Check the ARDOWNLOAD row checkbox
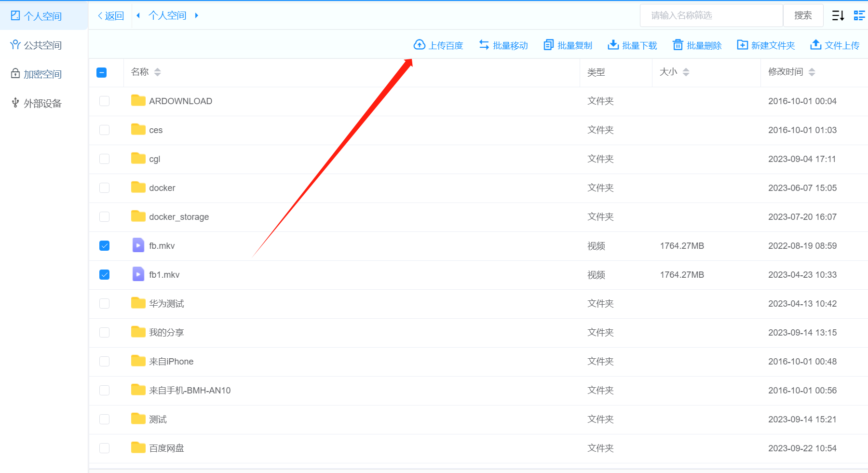 [104, 101]
